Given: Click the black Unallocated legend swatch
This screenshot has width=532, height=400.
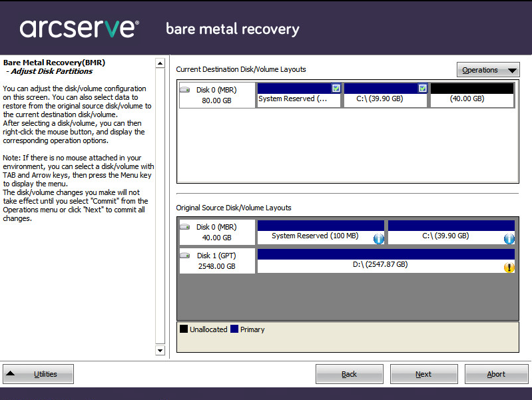Looking at the screenshot, I should (183, 329).
